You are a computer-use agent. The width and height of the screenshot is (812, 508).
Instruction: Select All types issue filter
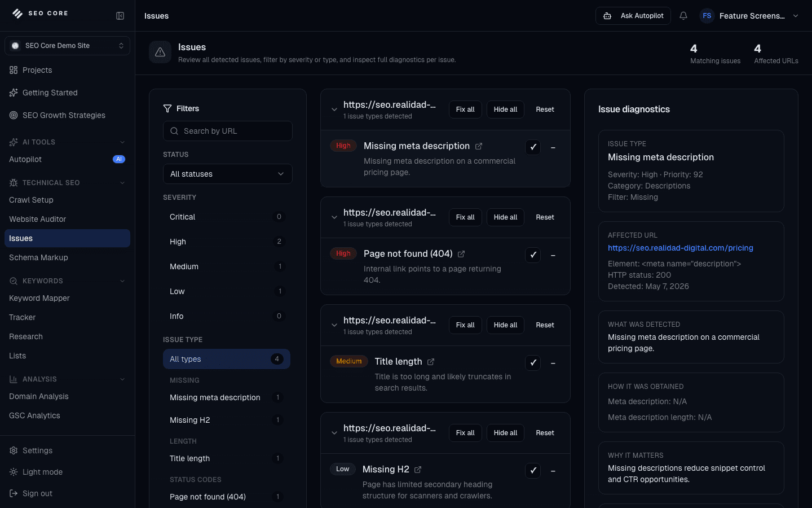[227, 359]
